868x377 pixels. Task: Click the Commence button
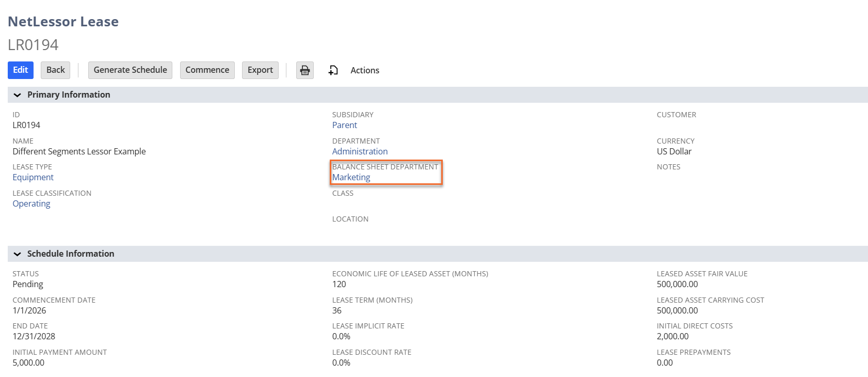[207, 70]
